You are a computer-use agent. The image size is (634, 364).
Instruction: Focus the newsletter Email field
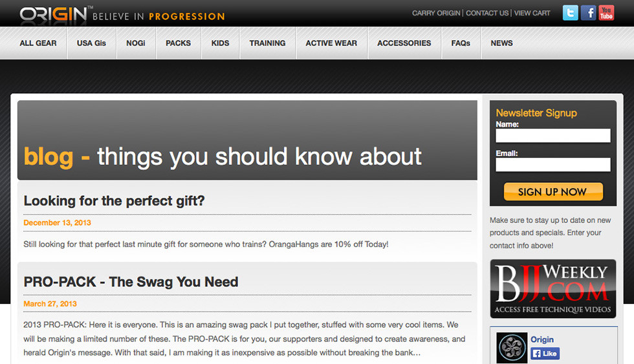click(552, 165)
